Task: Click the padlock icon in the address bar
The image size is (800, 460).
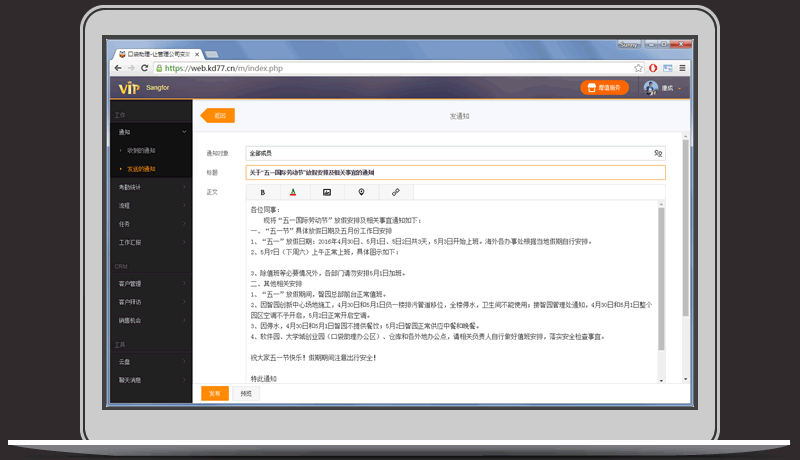Action: (x=159, y=68)
